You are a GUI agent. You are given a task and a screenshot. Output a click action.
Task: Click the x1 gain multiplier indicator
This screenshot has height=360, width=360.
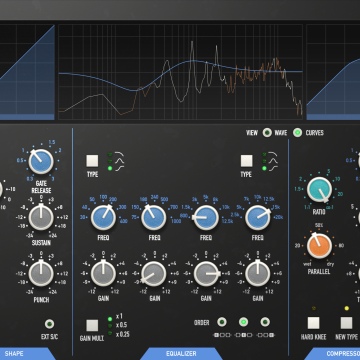110,318
